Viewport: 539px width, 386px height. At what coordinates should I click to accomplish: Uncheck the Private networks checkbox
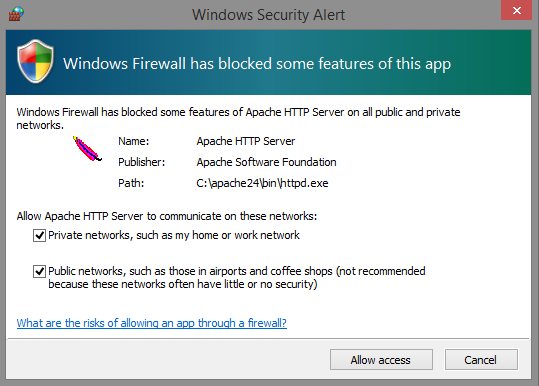39,236
